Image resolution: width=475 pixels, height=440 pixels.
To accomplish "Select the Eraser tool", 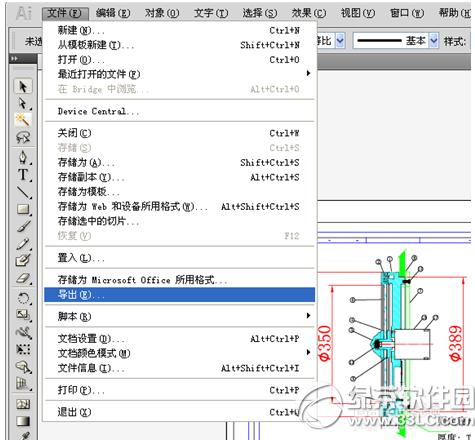I will (x=23, y=278).
